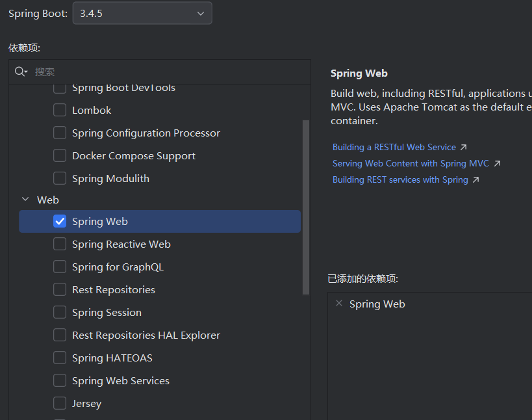Open the Spring Boot version dropdown

142,13
